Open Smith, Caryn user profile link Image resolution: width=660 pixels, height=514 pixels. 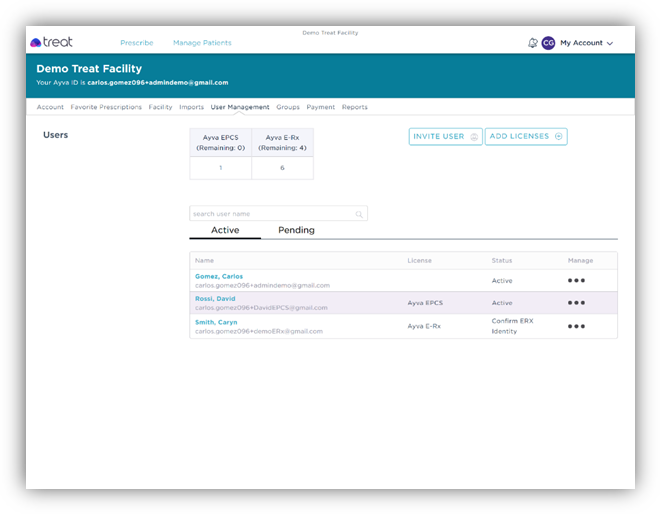click(217, 321)
